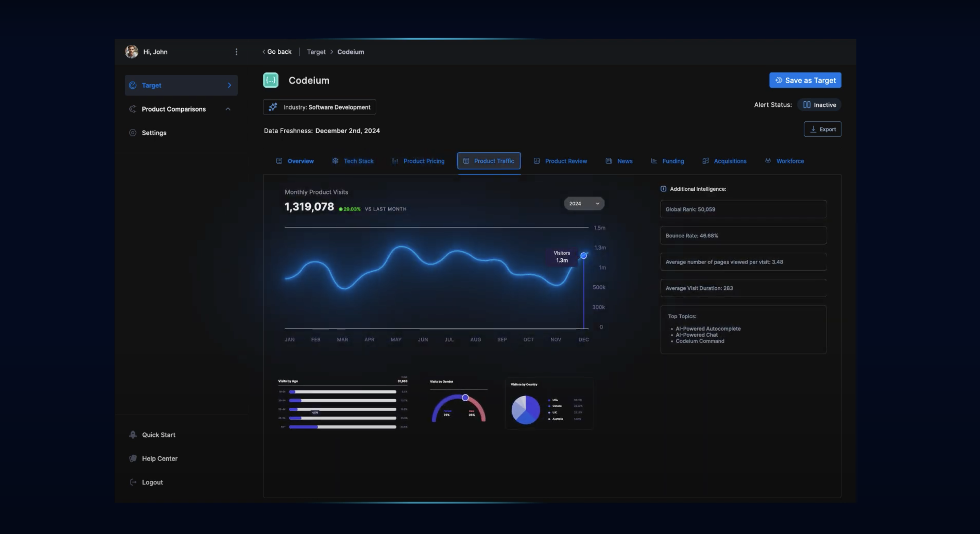Click the Target breadcrumb link
This screenshot has width=980, height=534.
[316, 52]
